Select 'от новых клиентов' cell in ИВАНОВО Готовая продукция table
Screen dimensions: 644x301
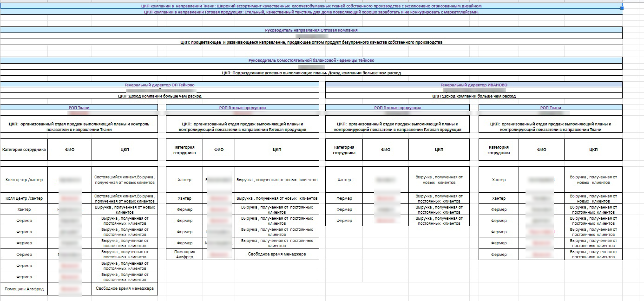click(x=439, y=180)
